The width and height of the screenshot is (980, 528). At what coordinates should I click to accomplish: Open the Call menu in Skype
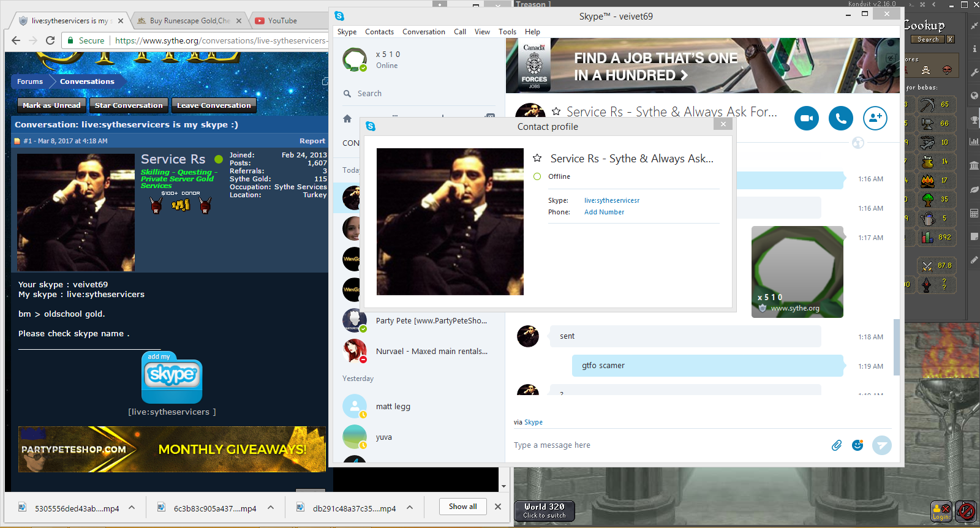click(x=460, y=32)
